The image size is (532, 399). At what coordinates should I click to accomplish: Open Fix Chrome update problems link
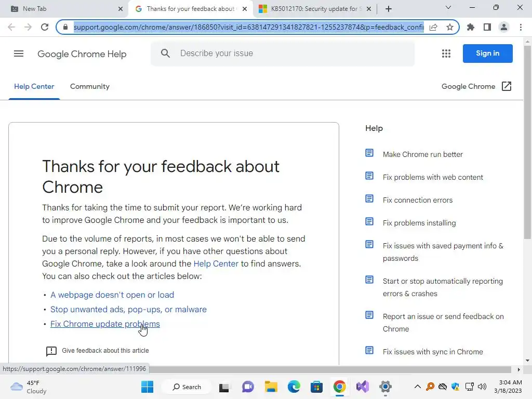[105, 324]
